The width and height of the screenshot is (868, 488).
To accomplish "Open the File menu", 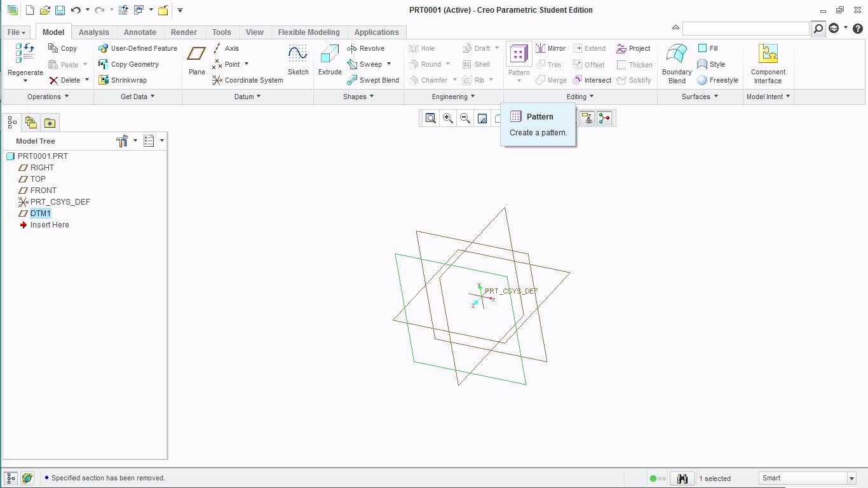I will point(17,32).
